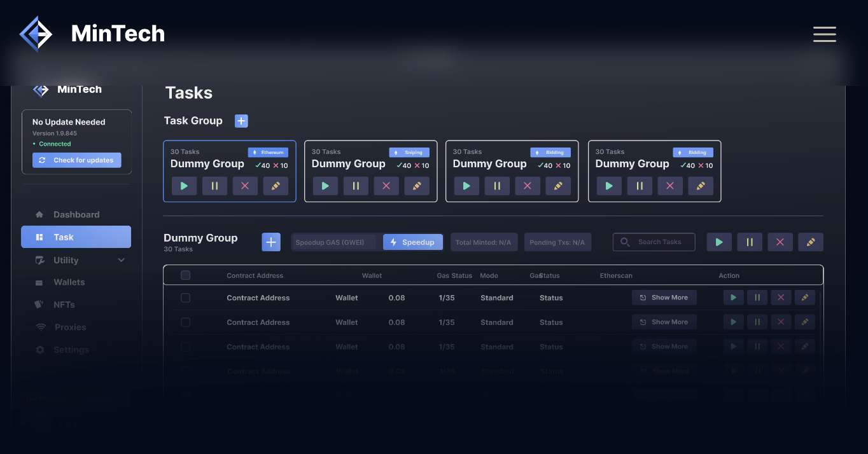Click the Task Group section title
Image resolution: width=868 pixels, height=454 pixels.
pos(193,121)
